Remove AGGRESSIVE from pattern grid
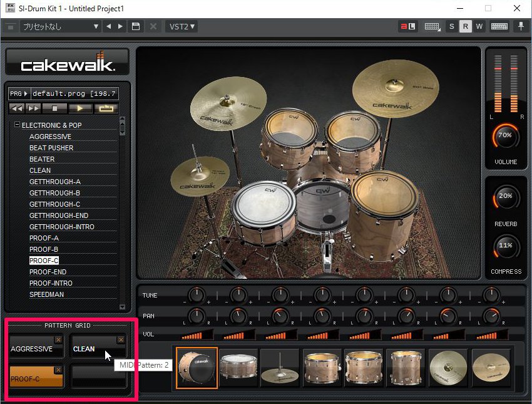This screenshot has height=404, width=532. coord(58,340)
